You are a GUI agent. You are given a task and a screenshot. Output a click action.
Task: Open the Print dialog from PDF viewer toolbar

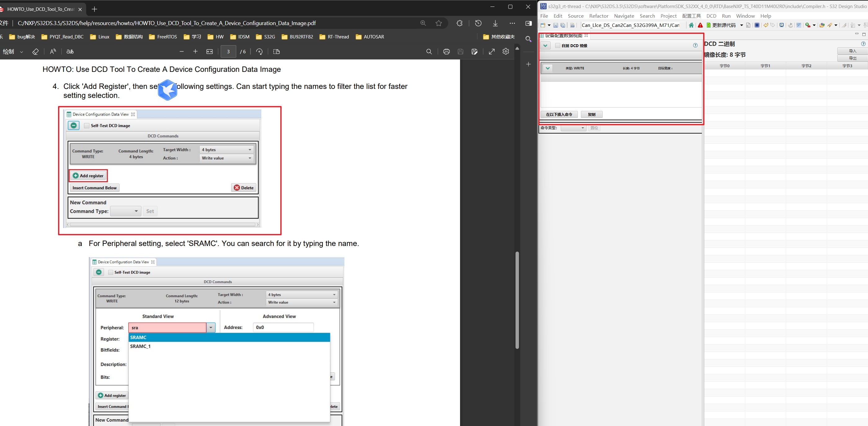tap(446, 51)
